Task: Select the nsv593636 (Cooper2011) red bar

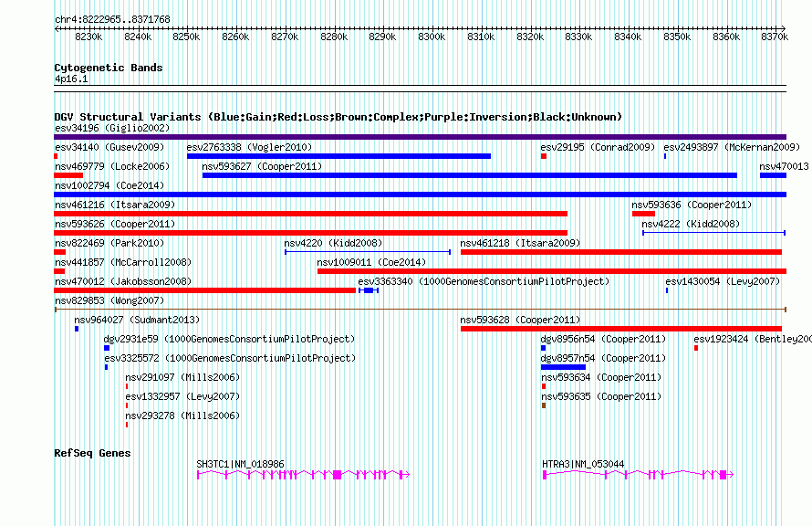Action: click(644, 214)
